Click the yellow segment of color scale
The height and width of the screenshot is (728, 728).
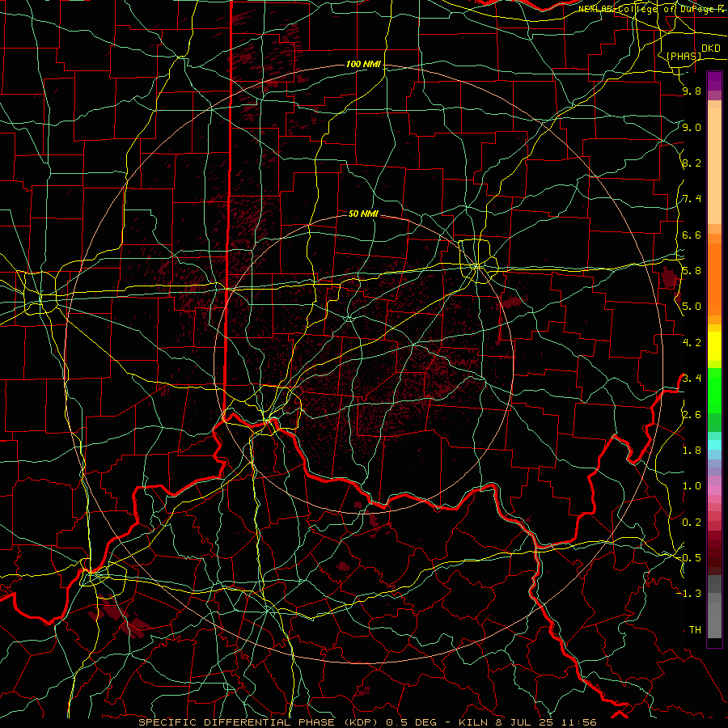(714, 346)
